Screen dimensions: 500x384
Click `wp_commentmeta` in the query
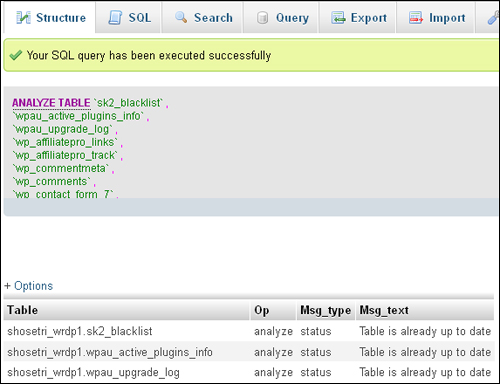[61, 168]
